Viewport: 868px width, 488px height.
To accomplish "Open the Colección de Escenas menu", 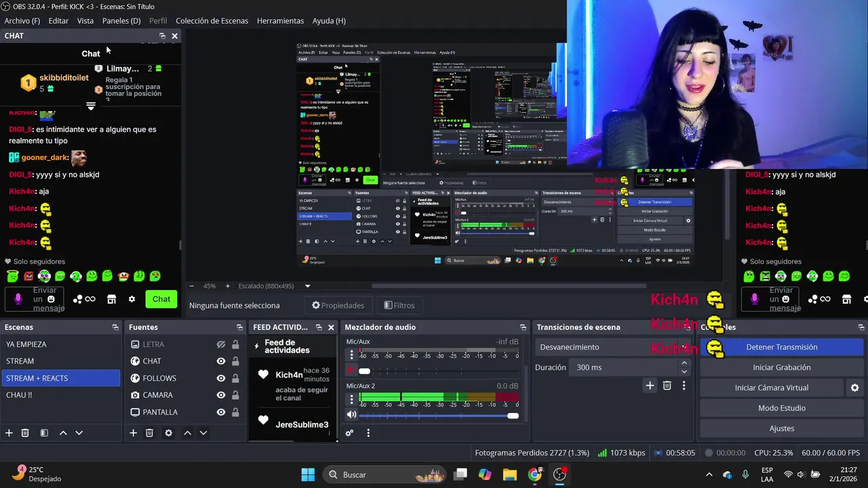I will coord(212,21).
